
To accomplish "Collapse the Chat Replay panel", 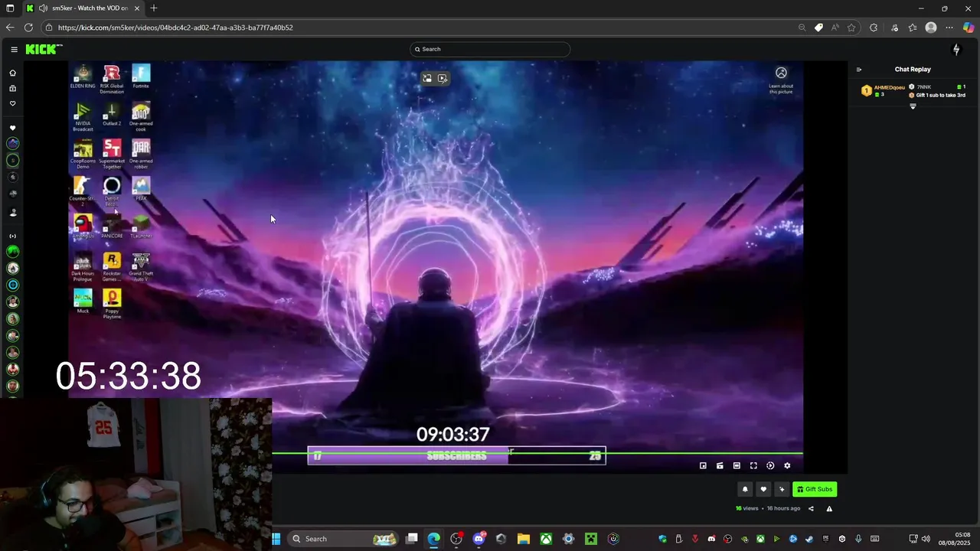I will pyautogui.click(x=859, y=69).
